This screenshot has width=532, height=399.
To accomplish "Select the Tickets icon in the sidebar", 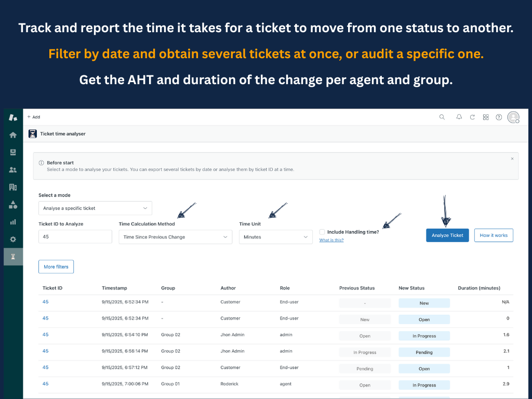I will point(13,152).
